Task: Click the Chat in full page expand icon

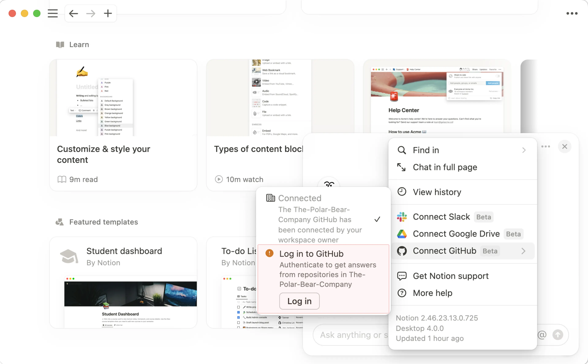Action: coord(401,167)
